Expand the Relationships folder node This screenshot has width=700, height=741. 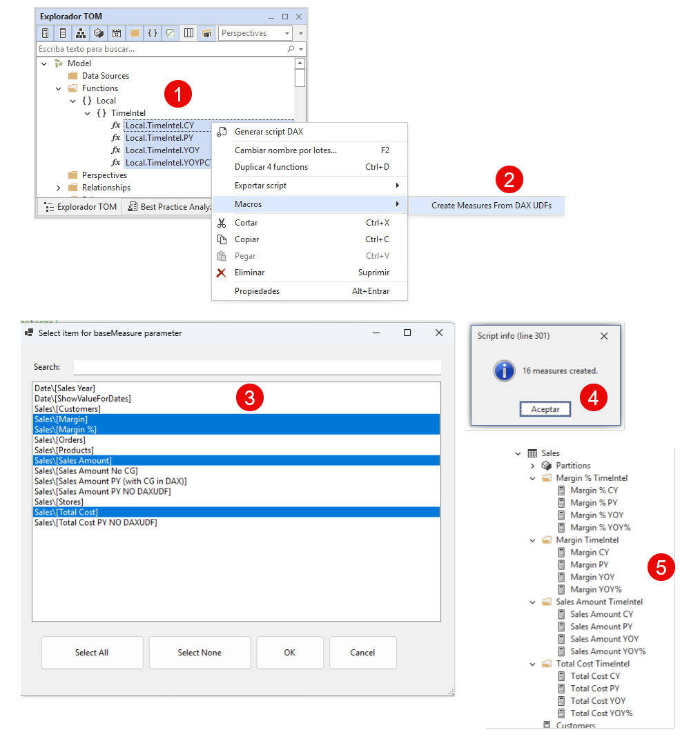[x=59, y=188]
